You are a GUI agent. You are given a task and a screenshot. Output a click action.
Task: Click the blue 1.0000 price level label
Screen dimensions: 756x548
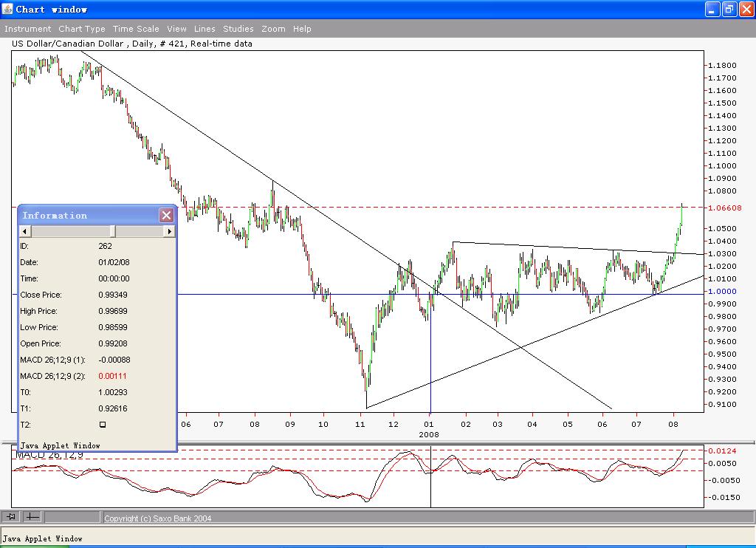[722, 292]
